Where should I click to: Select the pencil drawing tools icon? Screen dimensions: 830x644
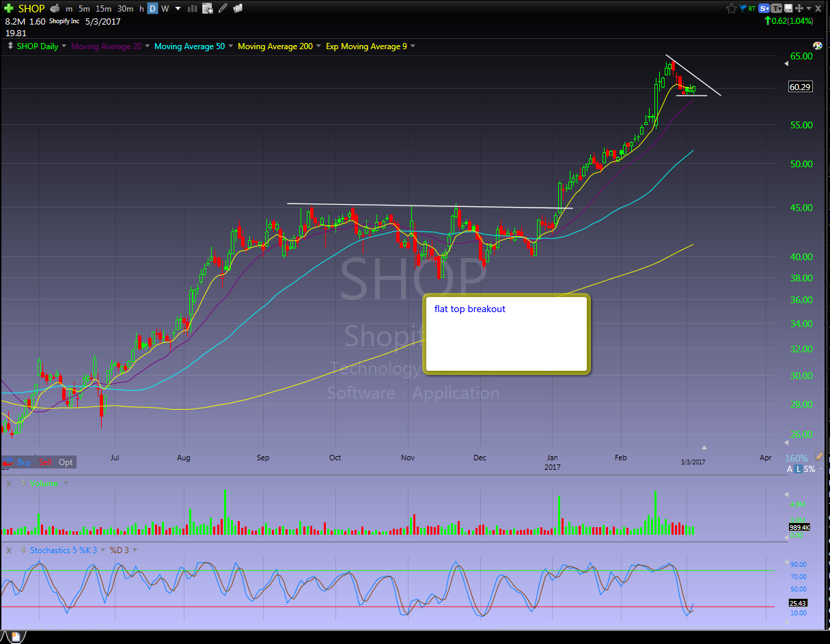[x=223, y=9]
